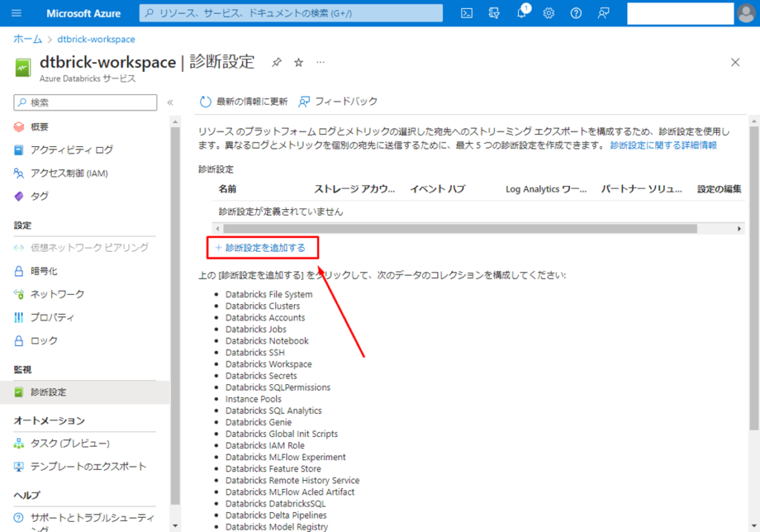This screenshot has height=532, width=760.
Task: Open the feedback icon in header
Action: tap(603, 13)
